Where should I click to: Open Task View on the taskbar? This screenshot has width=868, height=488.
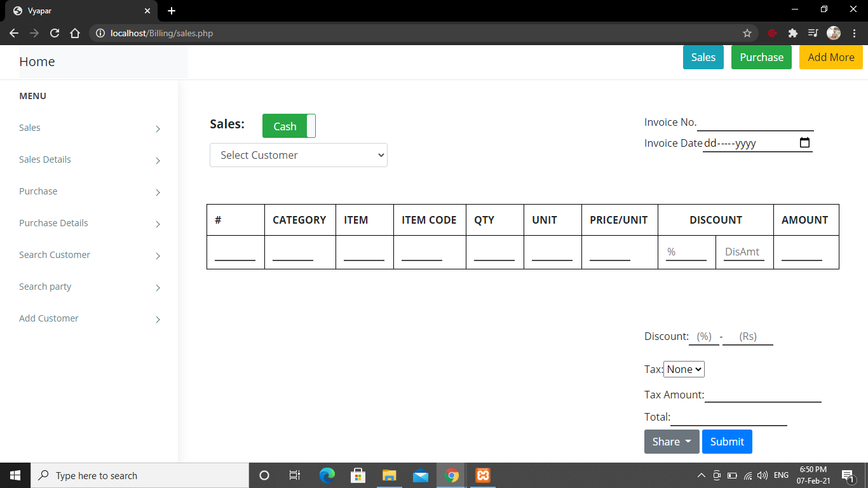point(295,475)
